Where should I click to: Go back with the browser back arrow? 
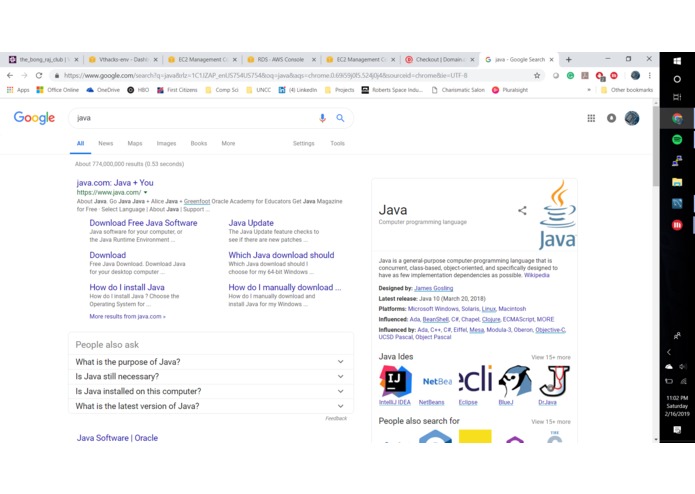(10, 75)
